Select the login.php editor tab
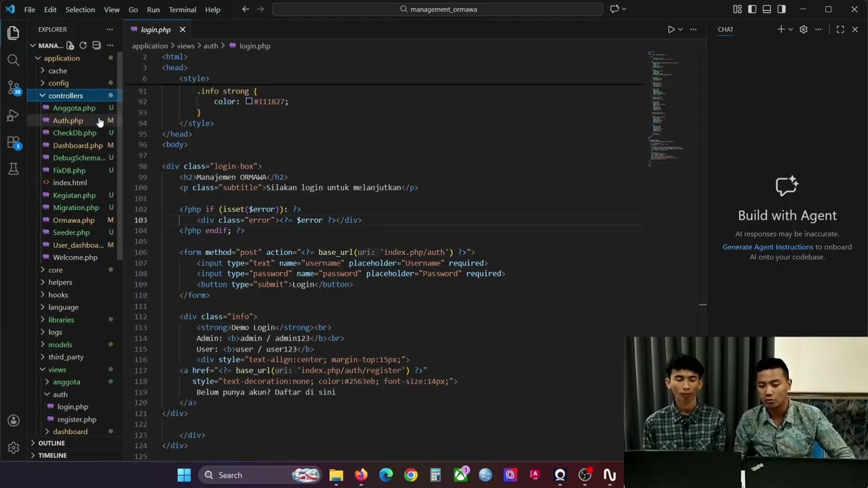Viewport: 868px width, 488px height. [x=155, y=30]
